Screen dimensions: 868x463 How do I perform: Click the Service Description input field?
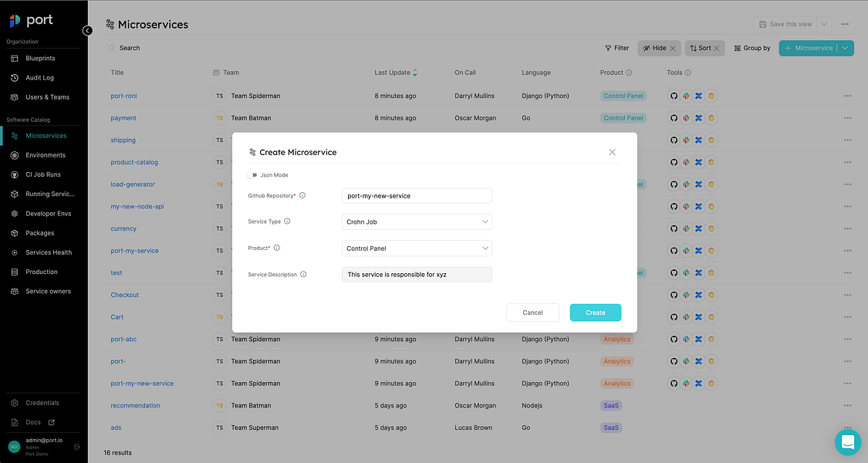pyautogui.click(x=417, y=275)
